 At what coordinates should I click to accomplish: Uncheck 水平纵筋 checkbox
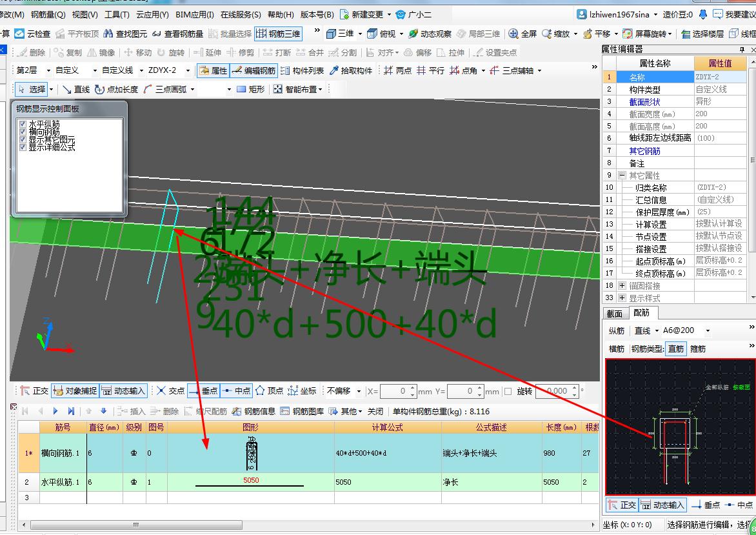click(22, 124)
